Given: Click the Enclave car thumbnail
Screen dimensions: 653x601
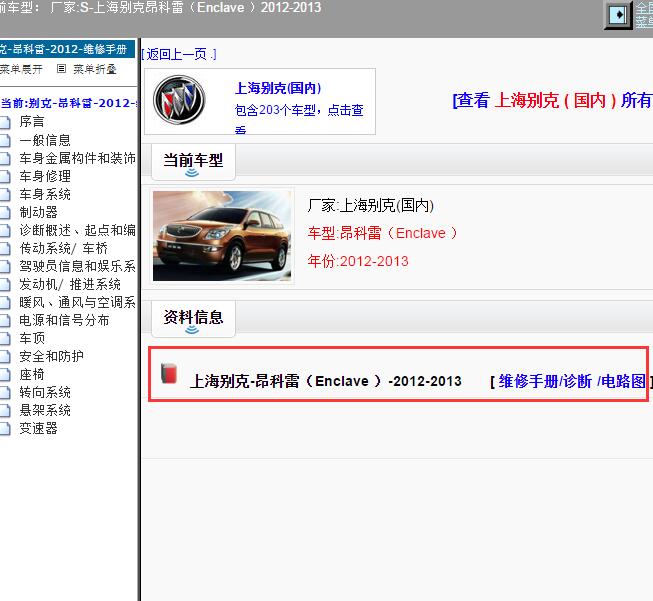Looking at the screenshot, I should point(222,236).
